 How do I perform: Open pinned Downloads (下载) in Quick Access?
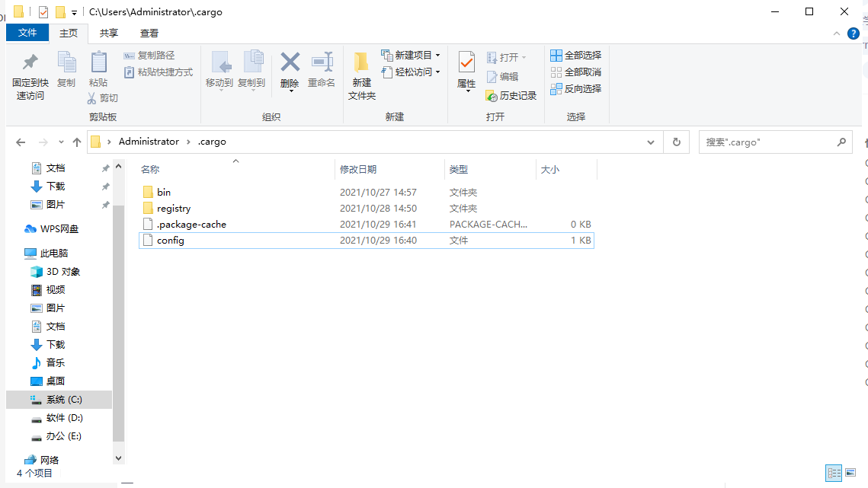49,187
